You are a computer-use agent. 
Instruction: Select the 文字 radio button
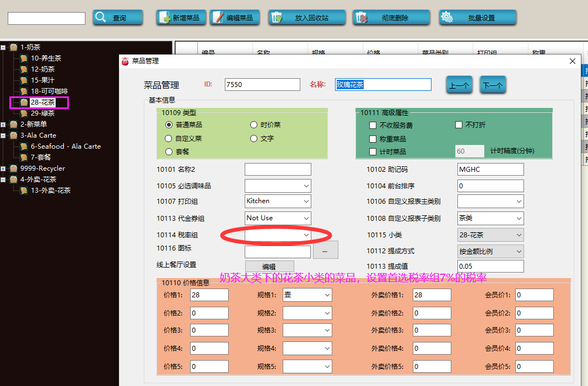click(254, 139)
